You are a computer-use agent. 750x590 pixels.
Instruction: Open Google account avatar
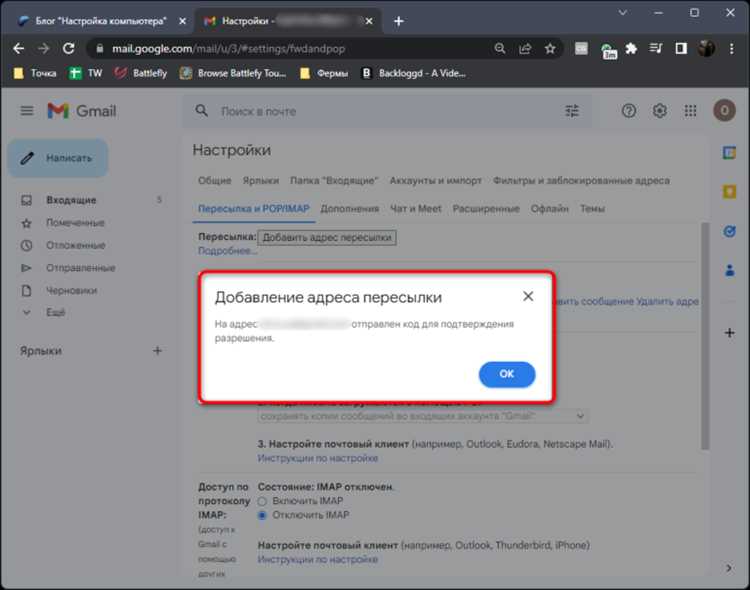pyautogui.click(x=724, y=111)
